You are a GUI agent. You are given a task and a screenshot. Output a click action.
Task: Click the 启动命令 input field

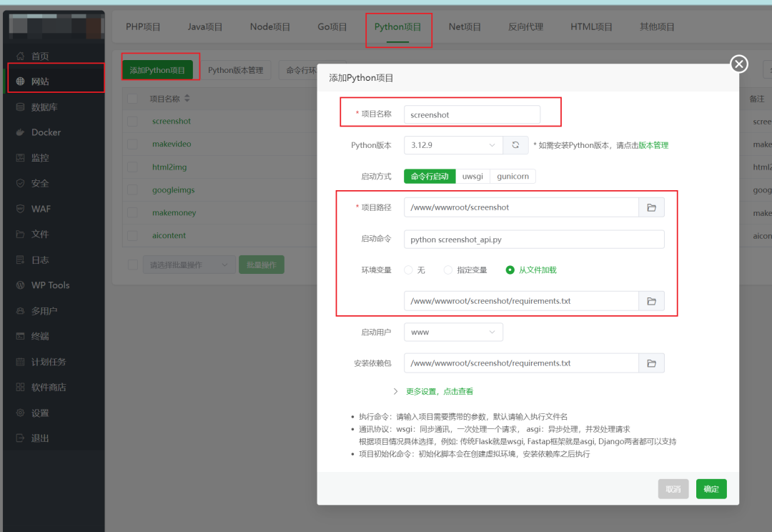tap(534, 240)
